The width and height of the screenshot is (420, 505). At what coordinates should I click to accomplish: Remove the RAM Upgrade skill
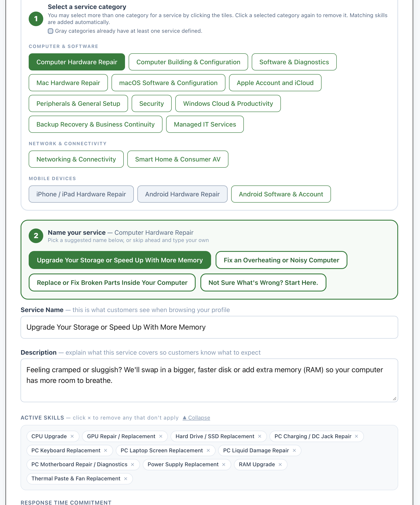pyautogui.click(x=280, y=464)
